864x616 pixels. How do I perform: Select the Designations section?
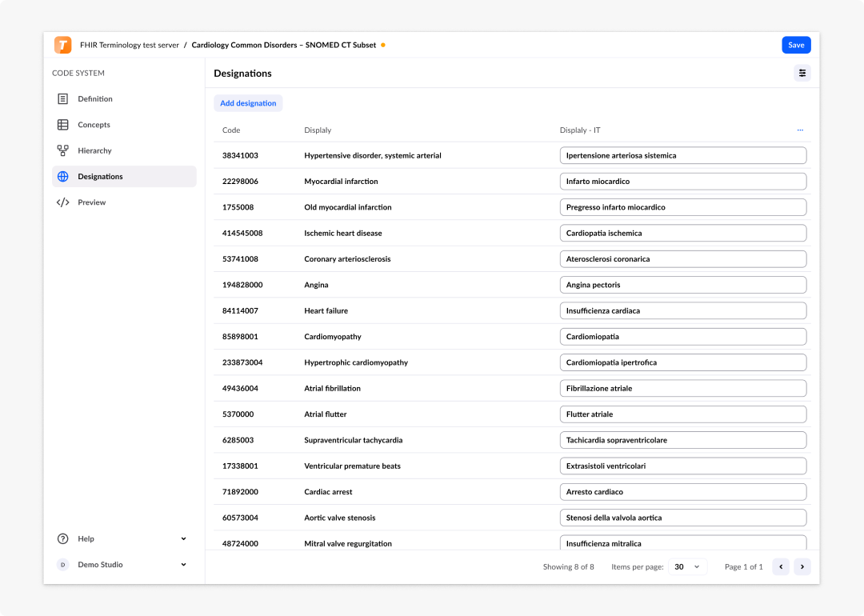click(x=124, y=176)
